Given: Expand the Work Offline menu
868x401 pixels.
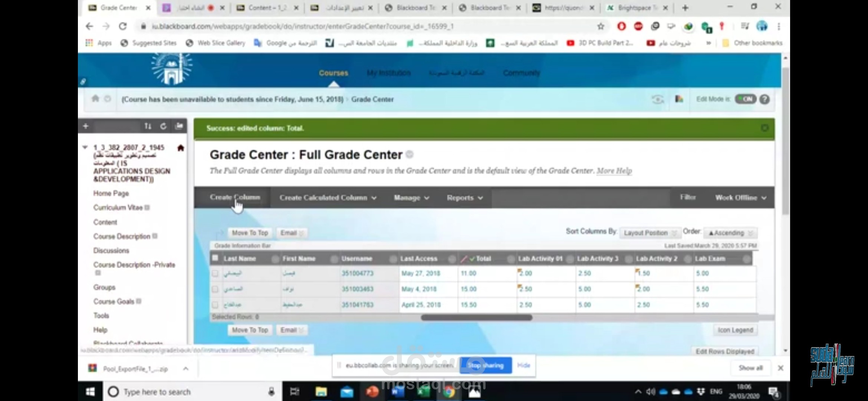Looking at the screenshot, I should coord(740,198).
